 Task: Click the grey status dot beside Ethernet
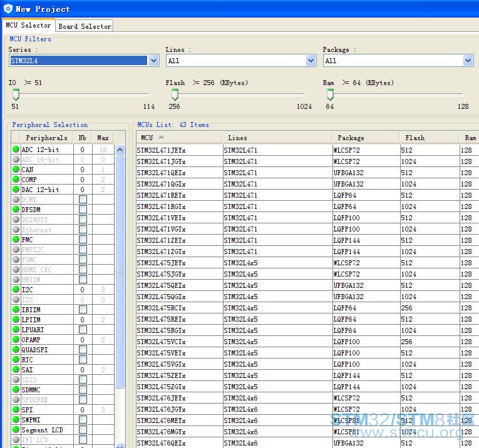(x=16, y=229)
